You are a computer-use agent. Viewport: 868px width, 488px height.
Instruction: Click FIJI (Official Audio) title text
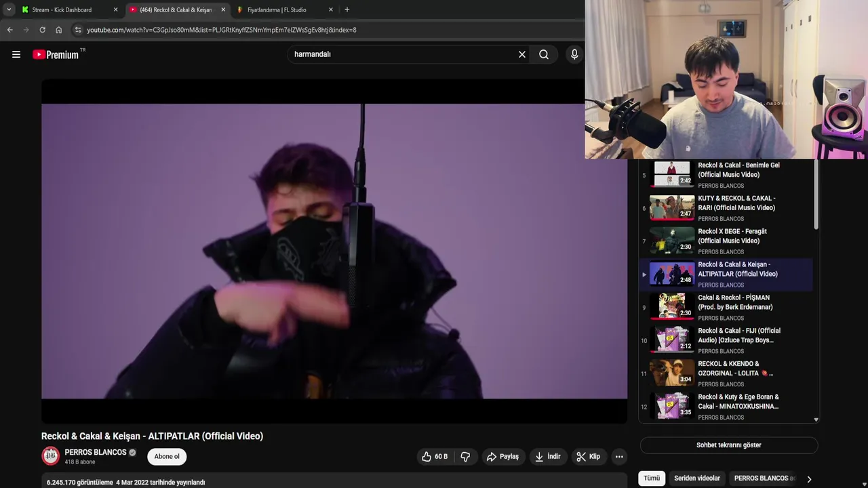coord(739,335)
